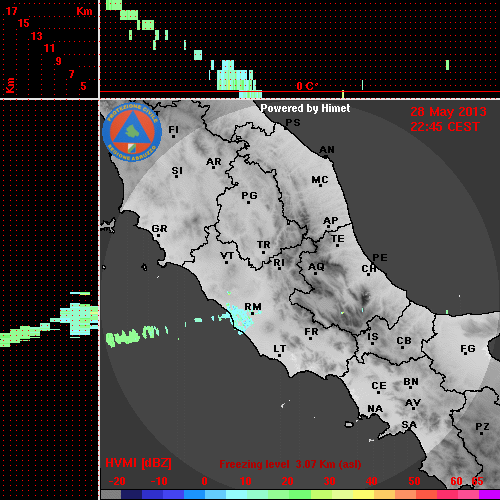Click the '40' value on the dBZ scale

(x=371, y=481)
